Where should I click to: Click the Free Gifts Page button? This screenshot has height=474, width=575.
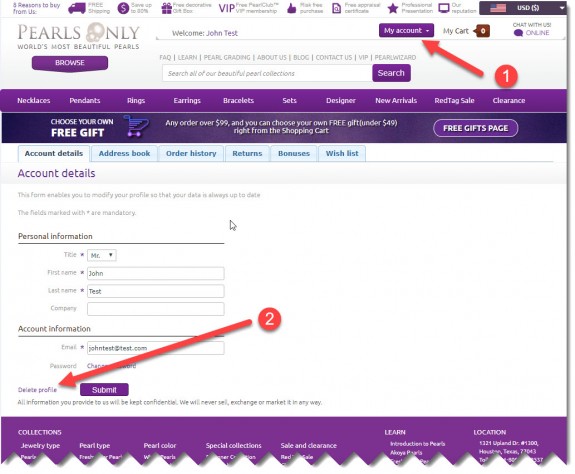(x=475, y=128)
